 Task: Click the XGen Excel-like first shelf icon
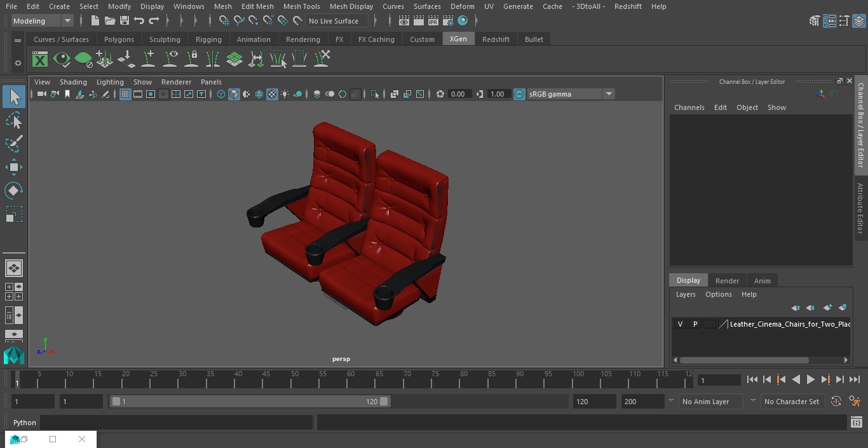40,60
